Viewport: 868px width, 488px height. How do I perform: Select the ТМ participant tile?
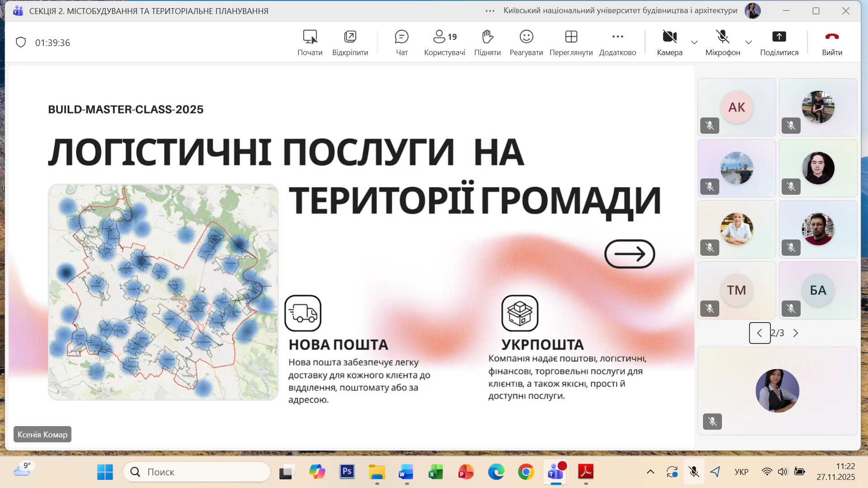coord(736,290)
